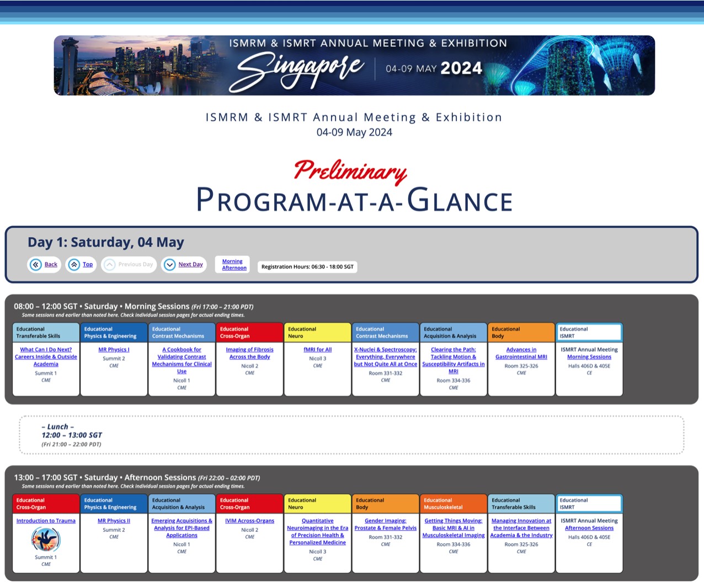Jump to Afternoon sessions anchor link
The image size is (704, 588).
click(234, 268)
